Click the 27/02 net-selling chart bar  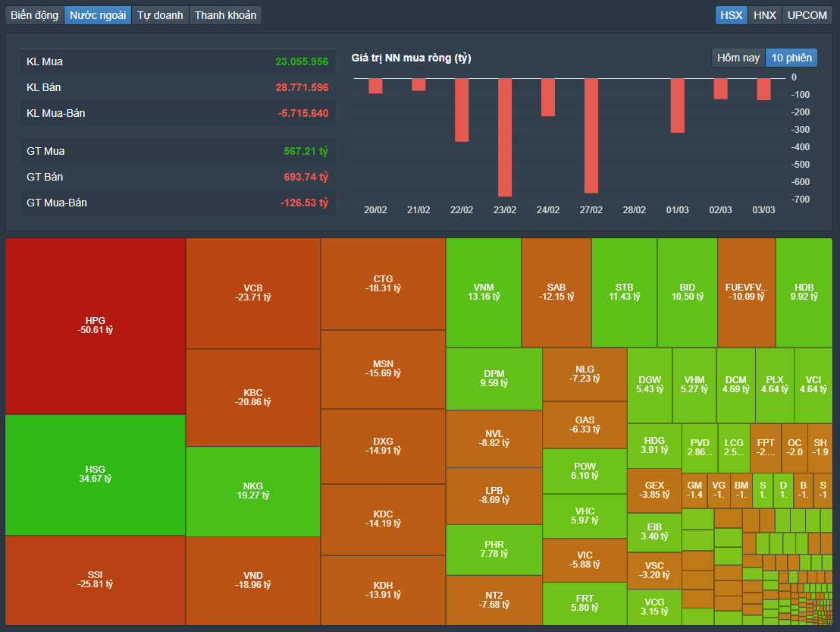point(591,136)
